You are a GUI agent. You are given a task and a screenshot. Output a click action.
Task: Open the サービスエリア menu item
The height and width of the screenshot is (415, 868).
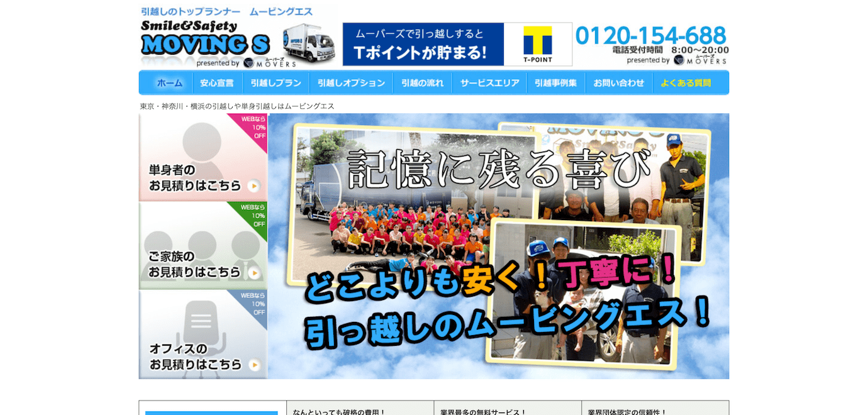[x=489, y=82]
